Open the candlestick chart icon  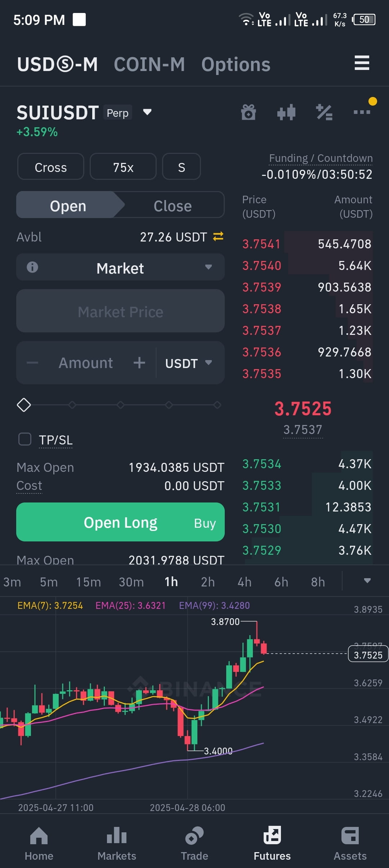coord(286,112)
